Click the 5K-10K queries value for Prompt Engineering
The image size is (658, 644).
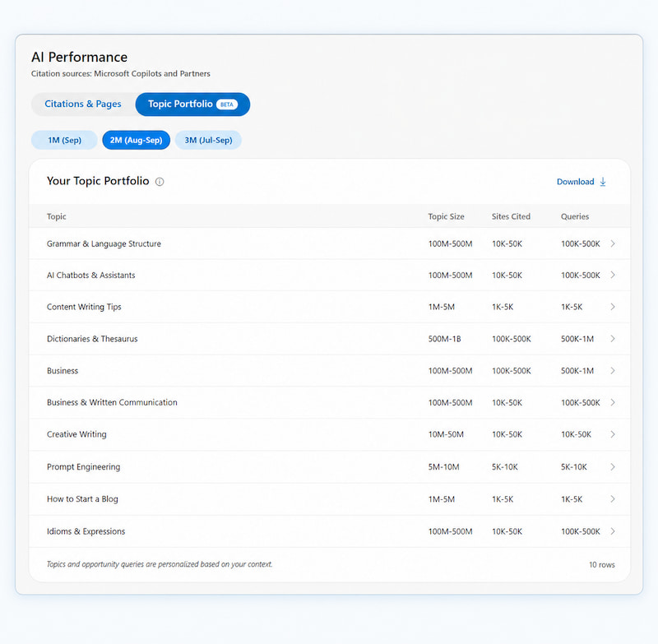click(x=574, y=466)
